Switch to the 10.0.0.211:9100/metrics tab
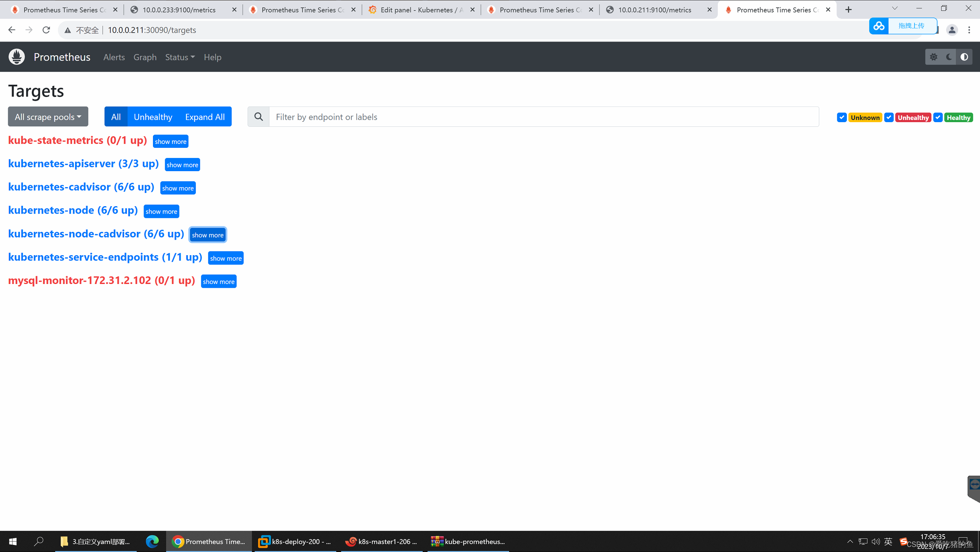 point(655,10)
